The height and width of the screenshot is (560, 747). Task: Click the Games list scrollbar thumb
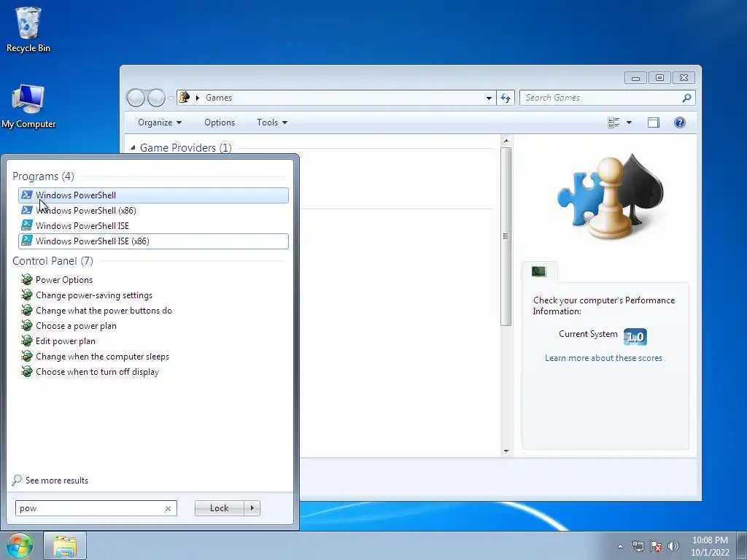point(506,237)
